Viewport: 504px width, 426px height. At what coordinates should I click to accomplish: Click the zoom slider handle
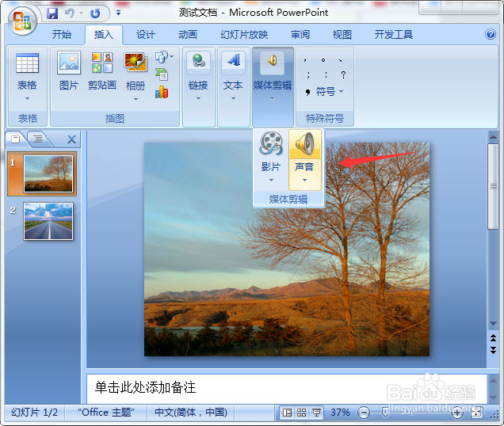385,413
